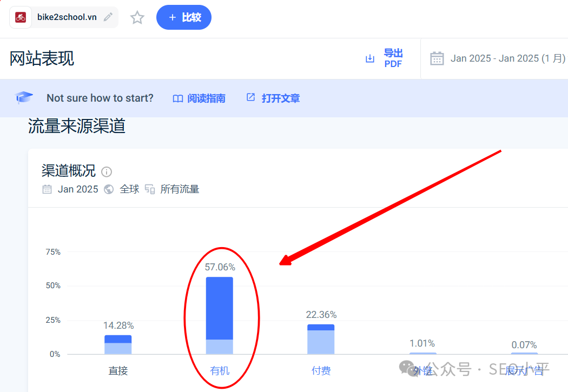The image size is (568, 392).
Task: Open the 打开文章 article link
Action: pos(280,98)
